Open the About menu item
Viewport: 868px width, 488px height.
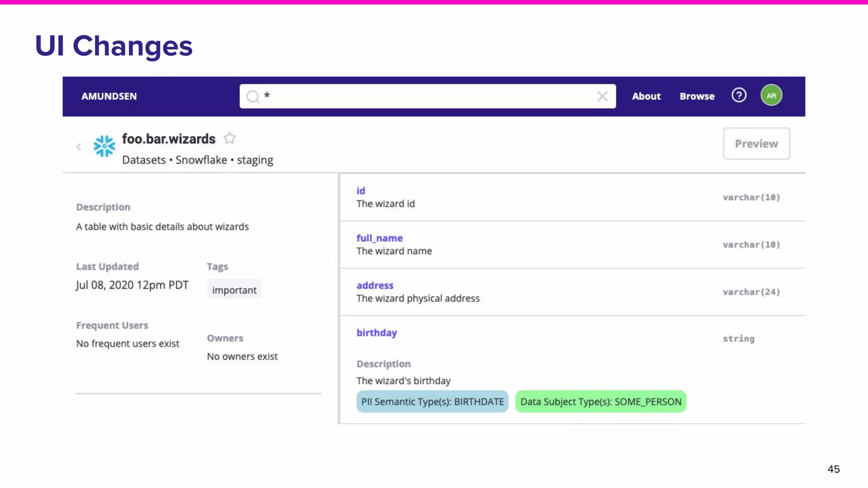[x=646, y=96]
